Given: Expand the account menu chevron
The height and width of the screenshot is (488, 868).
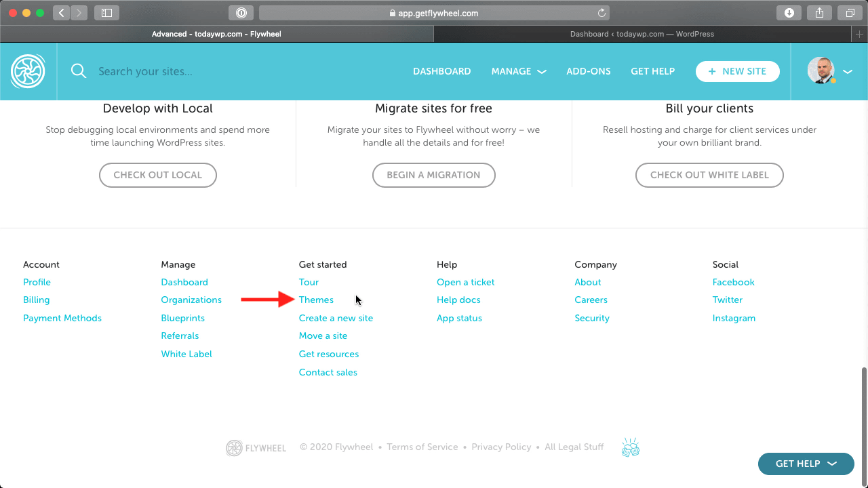Looking at the screenshot, I should (848, 71).
